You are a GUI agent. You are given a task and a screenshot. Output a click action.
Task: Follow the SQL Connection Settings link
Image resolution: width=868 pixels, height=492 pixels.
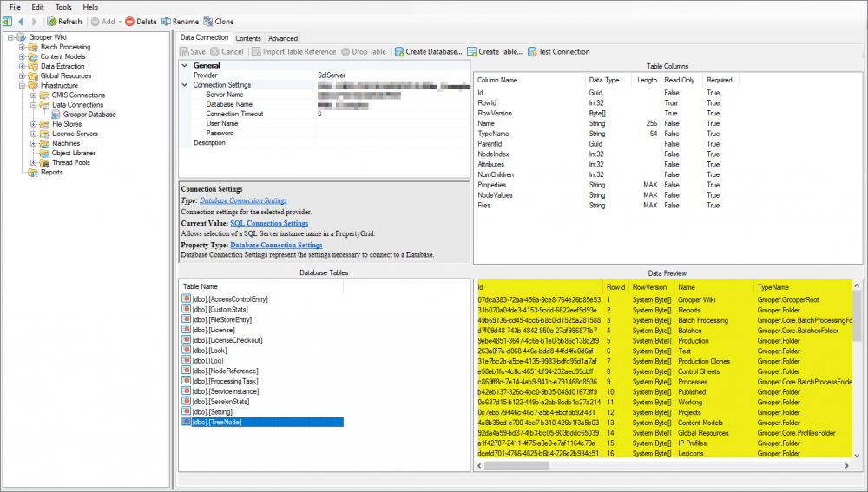tap(268, 223)
